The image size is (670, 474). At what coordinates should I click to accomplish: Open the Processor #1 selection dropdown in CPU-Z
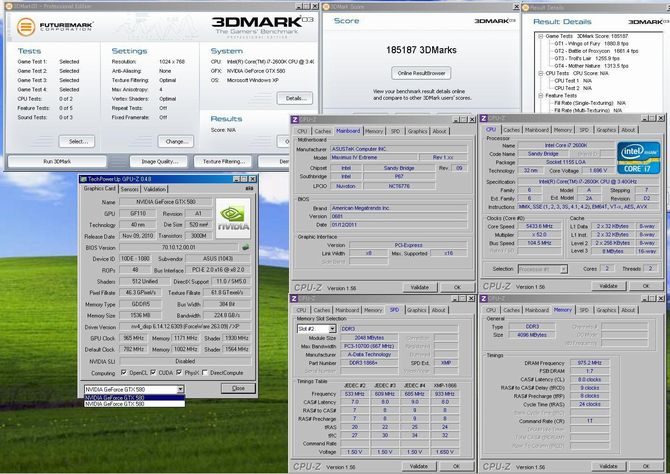(564, 269)
